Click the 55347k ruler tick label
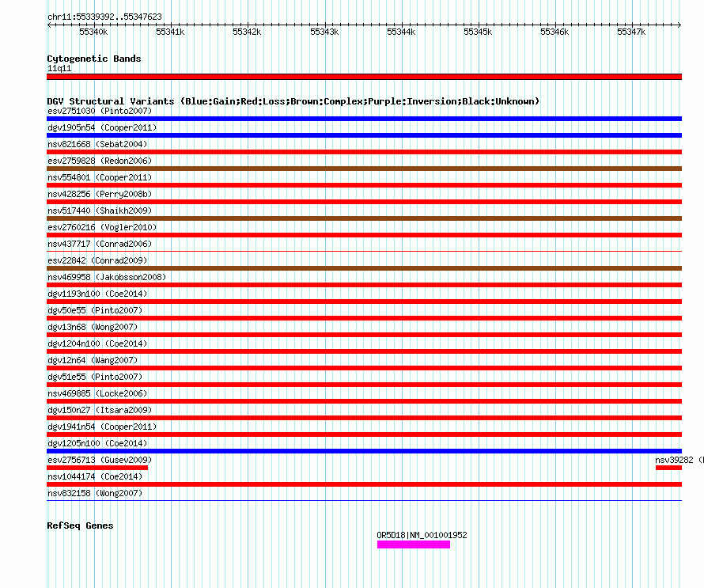704x588 pixels. 630,32
